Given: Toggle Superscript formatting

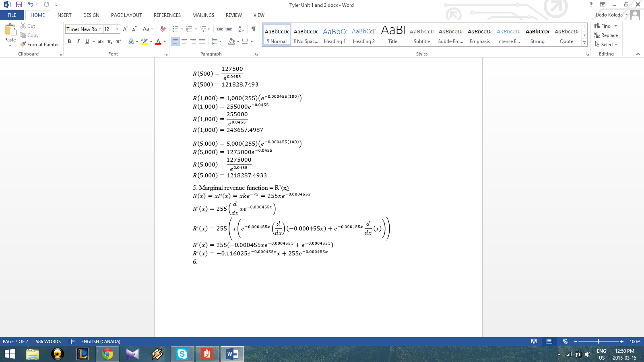Looking at the screenshot, I should tap(119, 41).
